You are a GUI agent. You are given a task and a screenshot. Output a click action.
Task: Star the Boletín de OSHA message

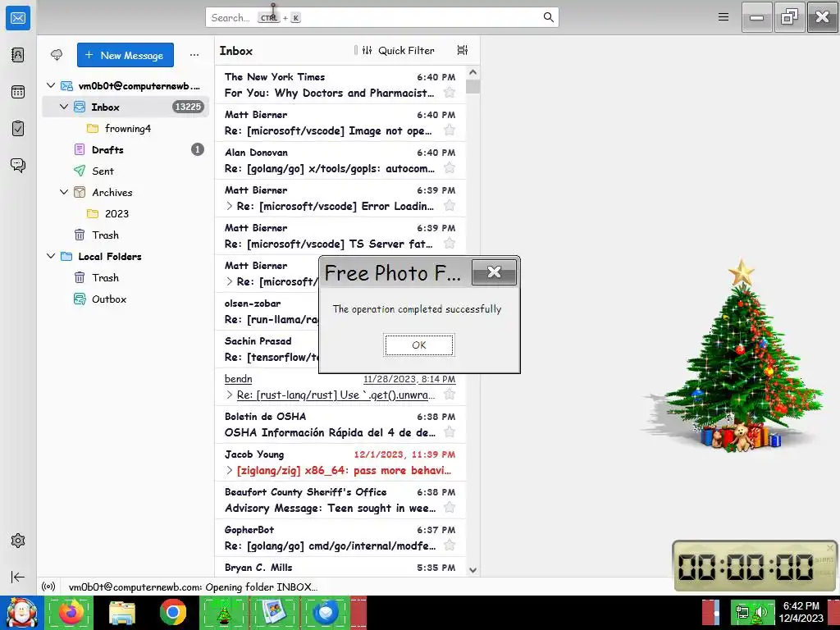click(x=450, y=431)
